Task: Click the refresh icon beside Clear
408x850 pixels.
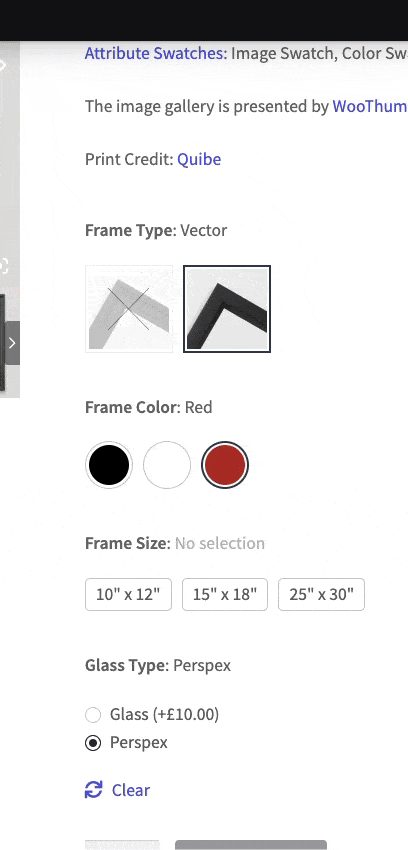Action: (94, 790)
